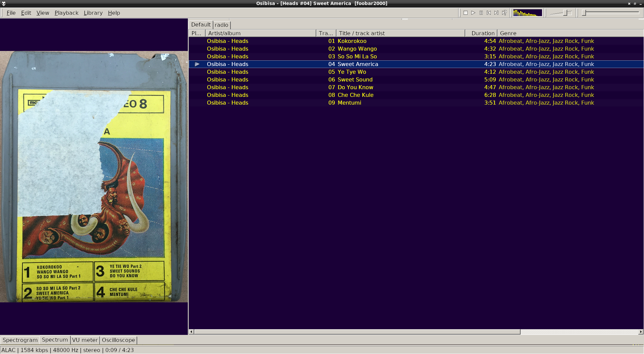Sort by the Artist/album column header
The height and width of the screenshot is (354, 644).
coord(261,33)
